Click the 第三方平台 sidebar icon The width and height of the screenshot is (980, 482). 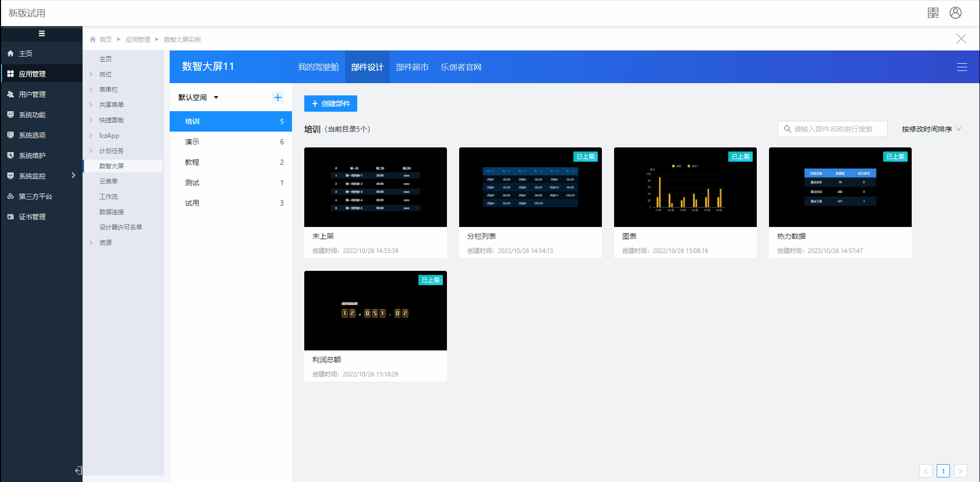(x=10, y=196)
